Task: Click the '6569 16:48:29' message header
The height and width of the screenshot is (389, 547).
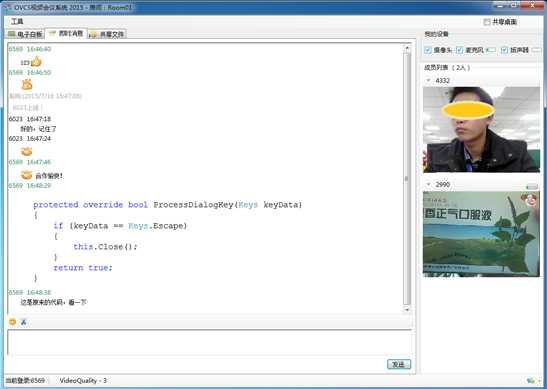Action: (30, 185)
